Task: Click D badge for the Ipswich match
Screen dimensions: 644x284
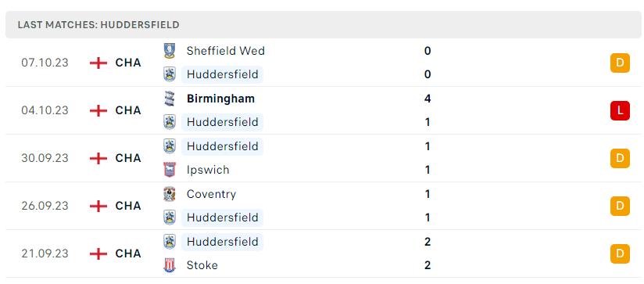Action: point(620,158)
